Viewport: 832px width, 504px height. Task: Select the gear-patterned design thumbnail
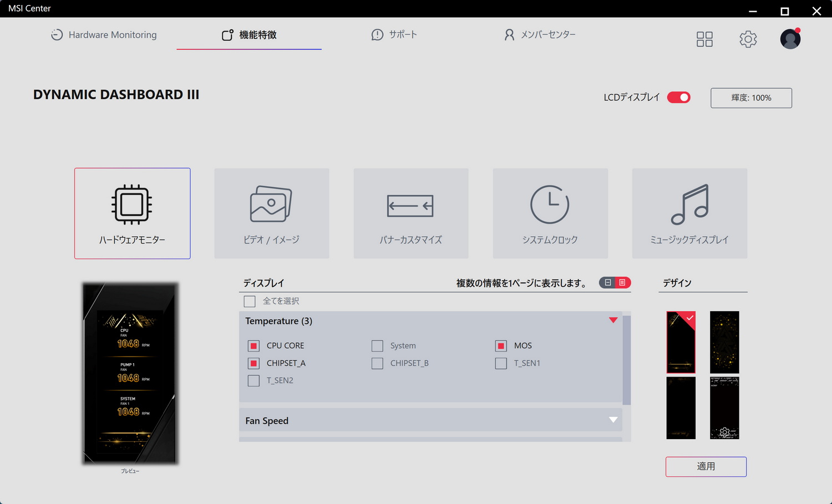pyautogui.click(x=724, y=408)
